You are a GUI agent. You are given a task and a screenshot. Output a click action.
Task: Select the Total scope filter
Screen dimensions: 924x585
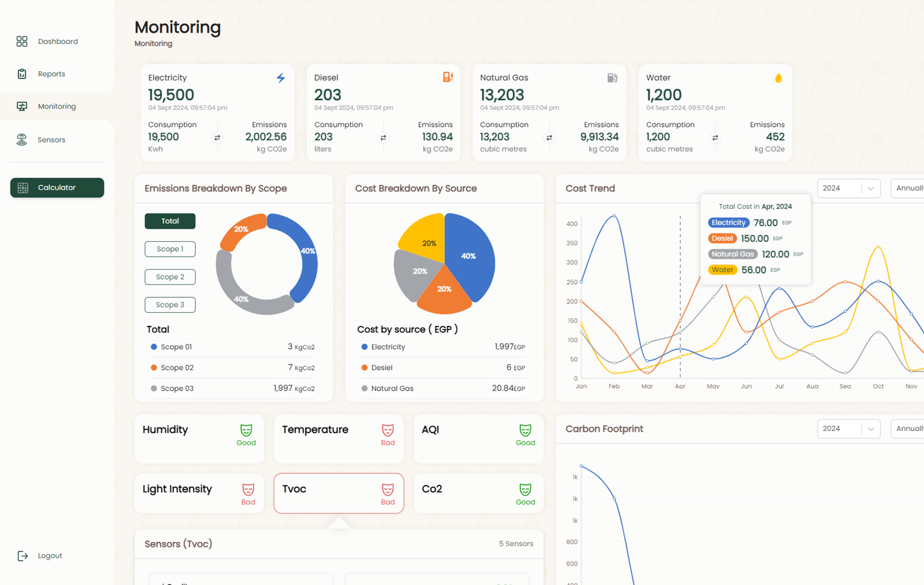tap(170, 221)
